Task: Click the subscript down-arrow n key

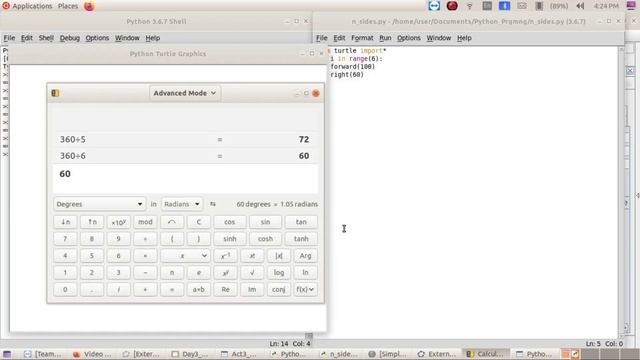Action: tap(65, 222)
